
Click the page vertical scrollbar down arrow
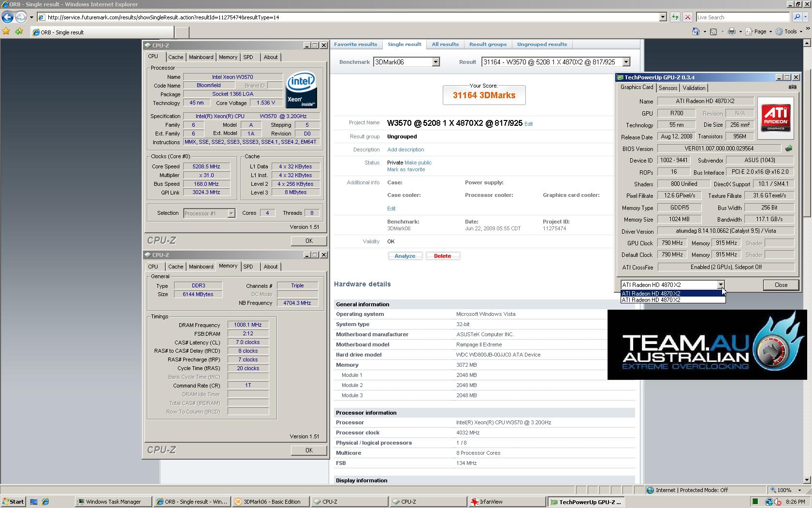(x=807, y=479)
